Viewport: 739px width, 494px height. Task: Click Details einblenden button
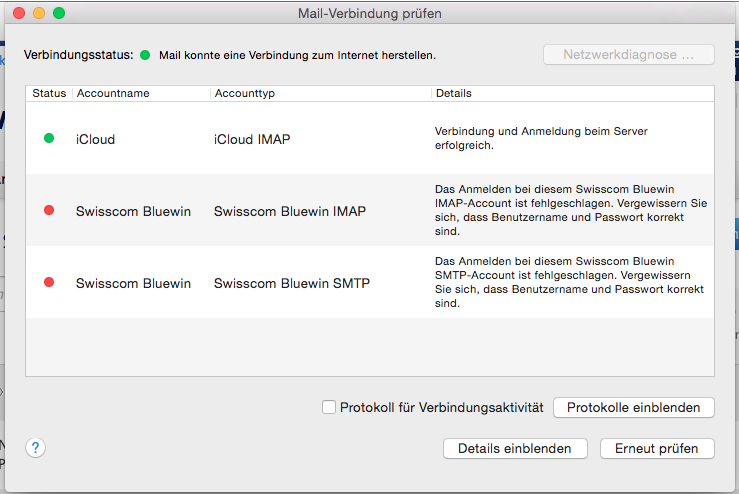coord(515,448)
